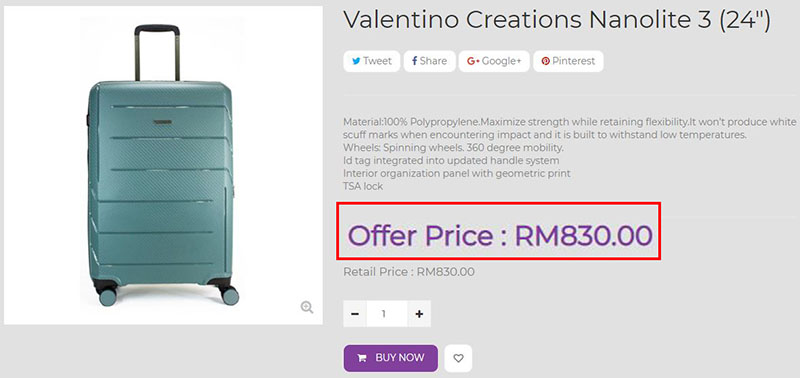
Task: Click the shopping cart icon in Buy Now
Action: (x=362, y=358)
